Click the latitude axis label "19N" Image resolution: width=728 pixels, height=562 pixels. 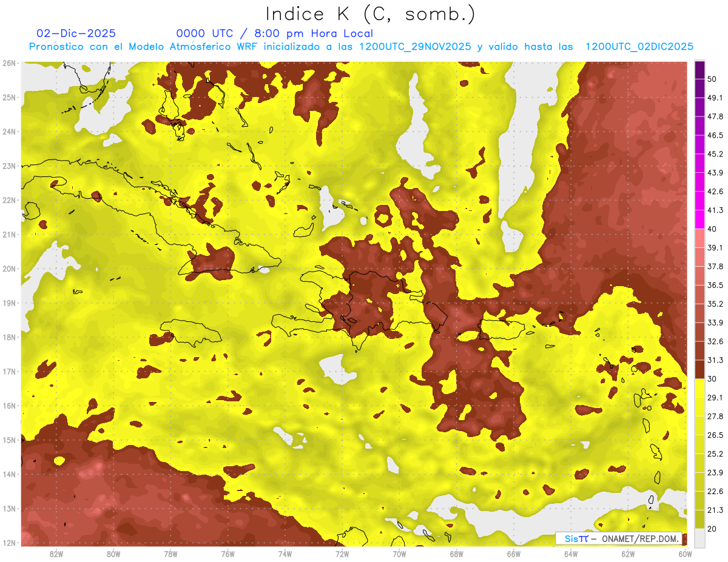pos(9,303)
